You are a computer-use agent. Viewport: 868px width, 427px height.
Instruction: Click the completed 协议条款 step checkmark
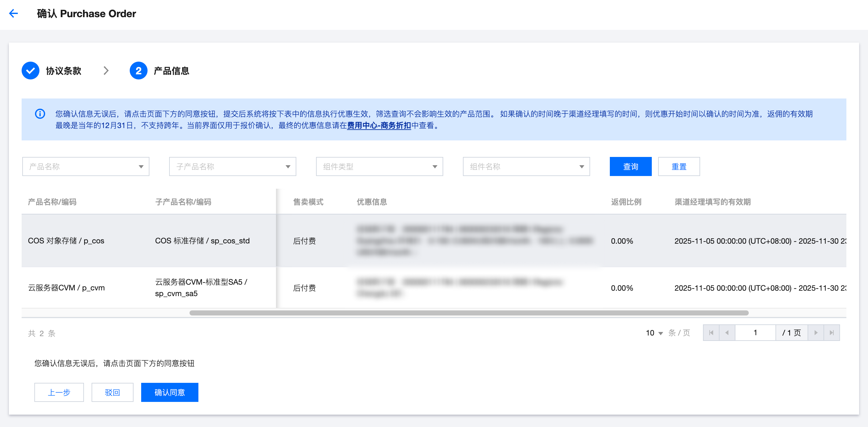(30, 71)
